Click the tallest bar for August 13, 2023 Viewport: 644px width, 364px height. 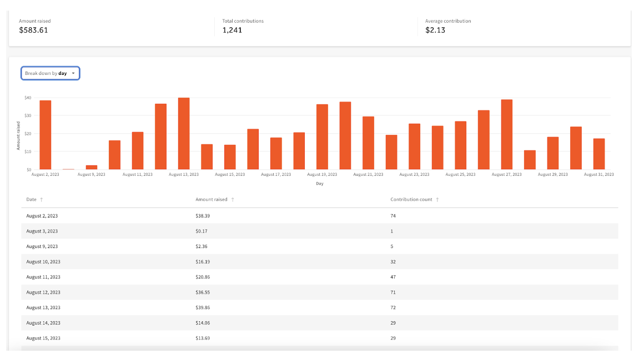(x=184, y=134)
